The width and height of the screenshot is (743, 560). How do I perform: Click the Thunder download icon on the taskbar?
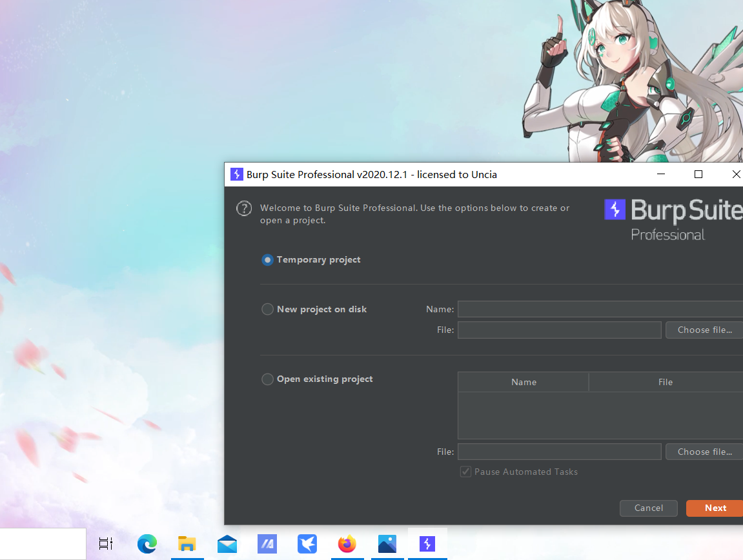(x=307, y=544)
